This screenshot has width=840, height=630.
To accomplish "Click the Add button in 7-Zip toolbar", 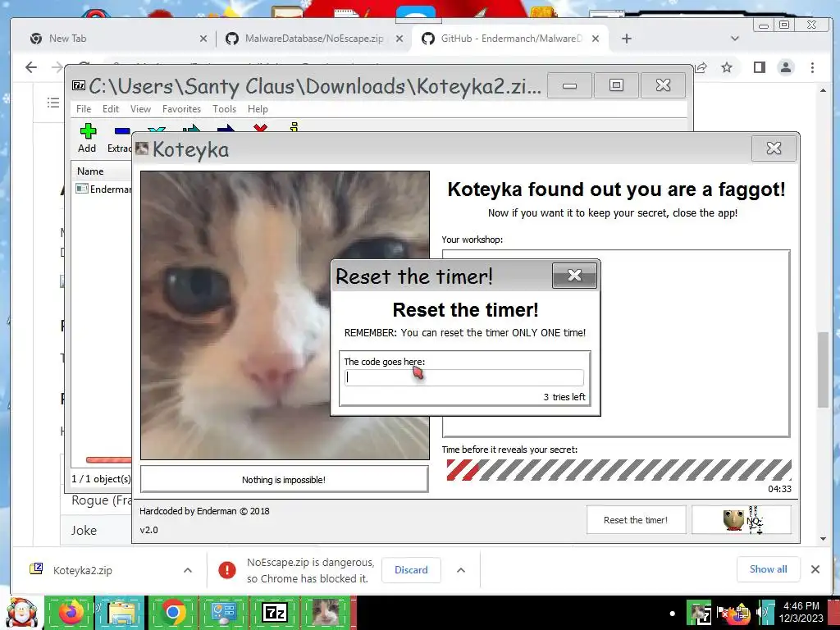I will (x=87, y=138).
